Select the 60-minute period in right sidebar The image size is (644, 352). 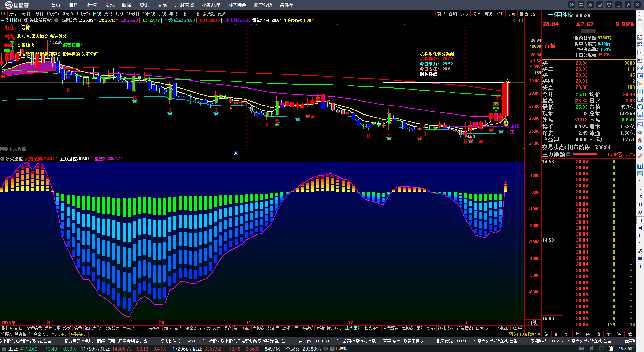click(x=640, y=212)
